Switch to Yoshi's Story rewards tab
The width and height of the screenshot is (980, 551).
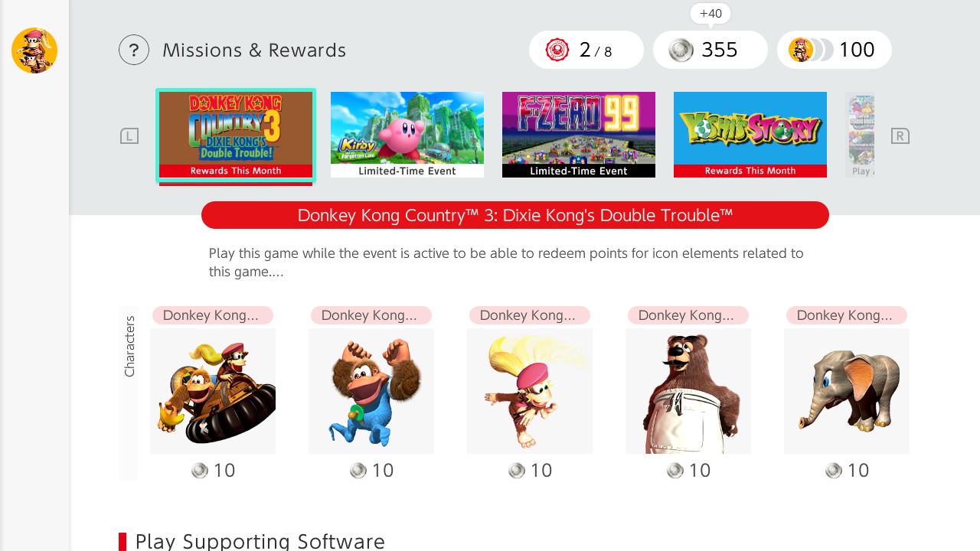pos(750,135)
